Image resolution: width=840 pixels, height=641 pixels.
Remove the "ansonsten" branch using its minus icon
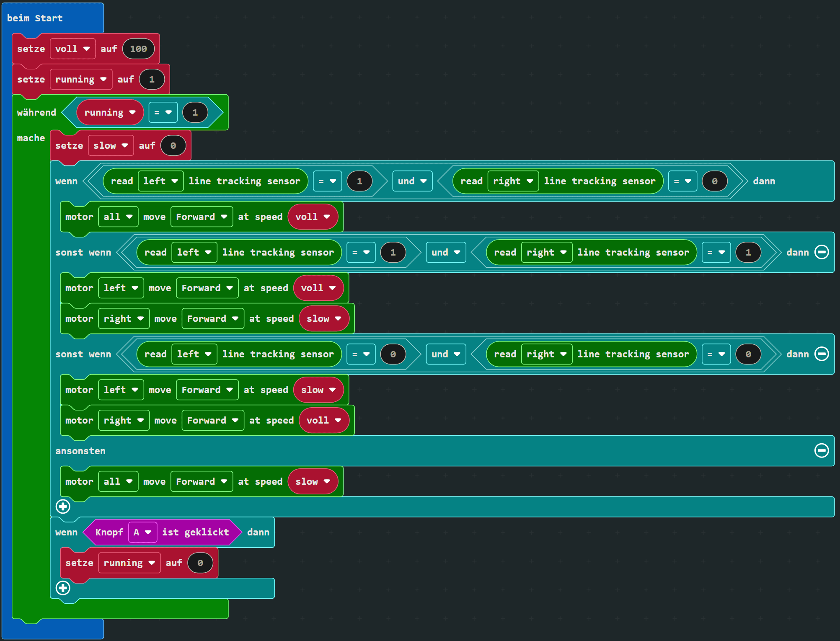(x=822, y=451)
